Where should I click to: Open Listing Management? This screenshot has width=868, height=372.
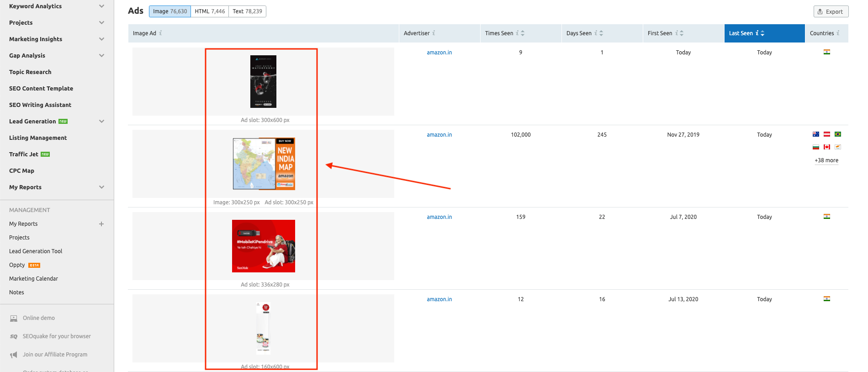(38, 138)
